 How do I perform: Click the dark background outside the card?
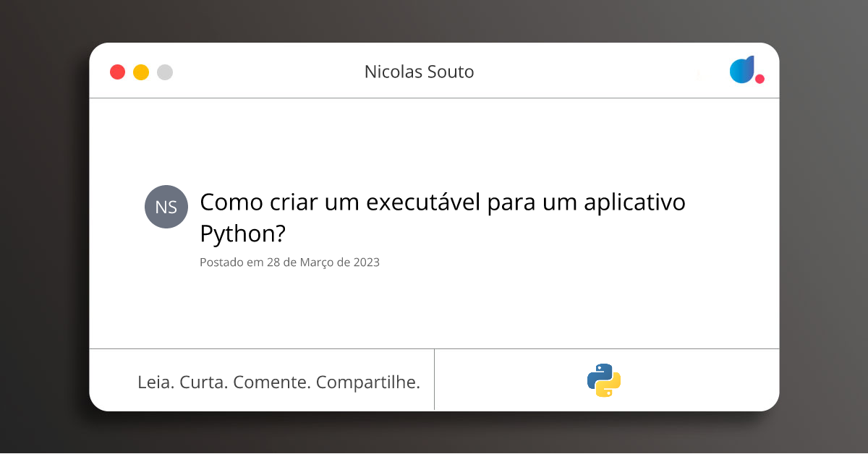(43, 217)
